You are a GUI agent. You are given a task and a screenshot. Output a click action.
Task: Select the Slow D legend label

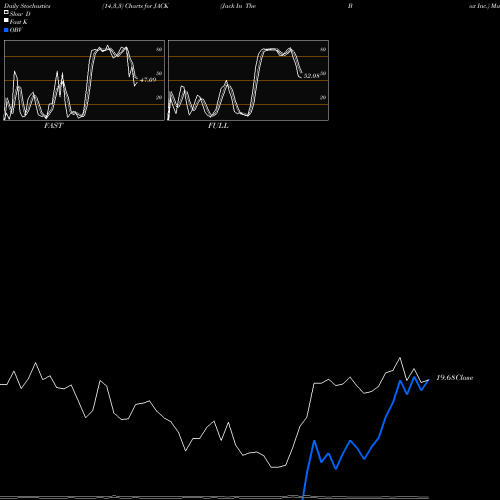coord(20,14)
